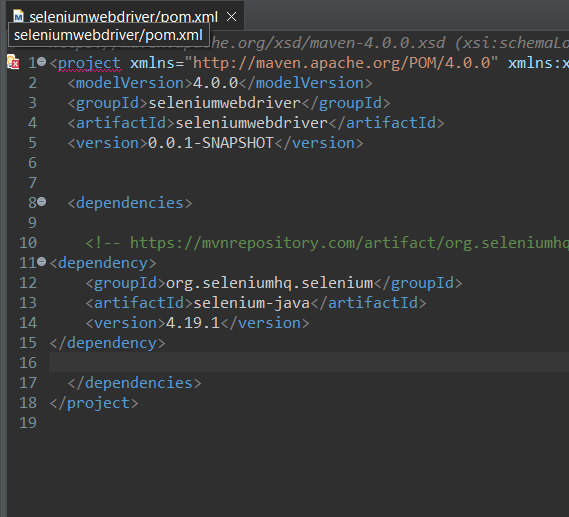Viewport: 569px width, 517px height.
Task: Click line number 6 in the gutter
Action: tap(32, 163)
